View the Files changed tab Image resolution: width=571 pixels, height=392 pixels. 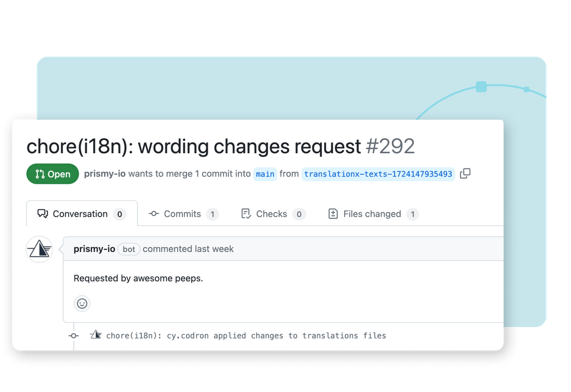point(373,214)
